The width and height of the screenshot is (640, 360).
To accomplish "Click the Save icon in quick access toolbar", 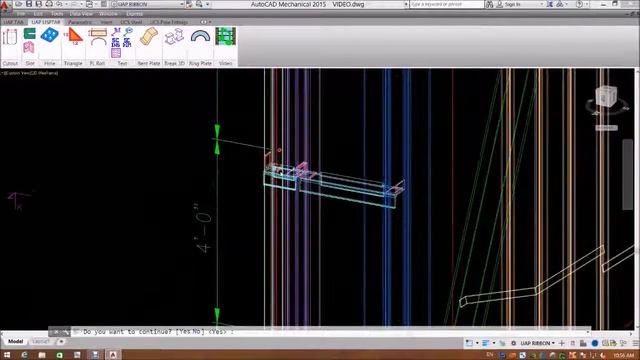I will point(29,4).
